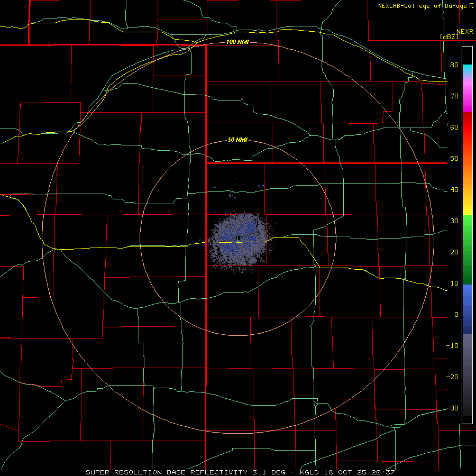The width and height of the screenshot is (476, 476).
Task: Click the "NEXR" label above the color scale
Action: [465, 32]
